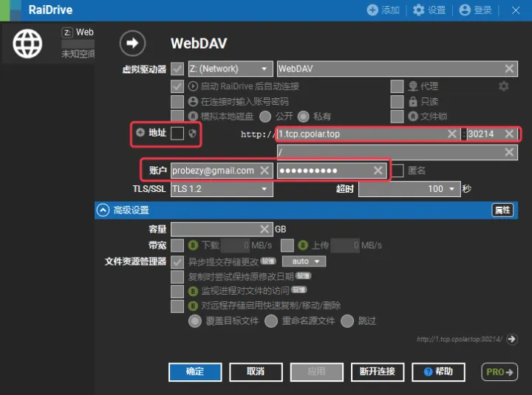This screenshot has width=532, height=395.
Task: Select 重命名源文件 radio button
Action: tap(270, 320)
